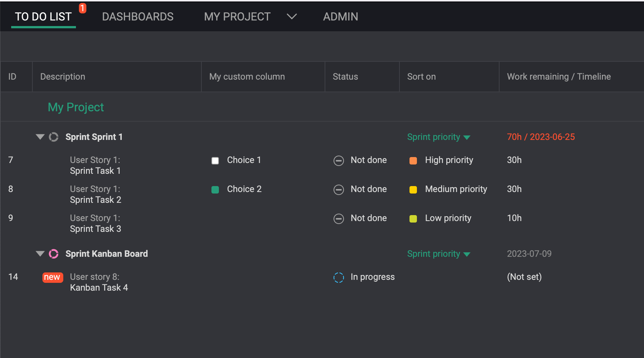Switch to the Dashboards tab
Screen dimensions: 644x358
point(138,16)
